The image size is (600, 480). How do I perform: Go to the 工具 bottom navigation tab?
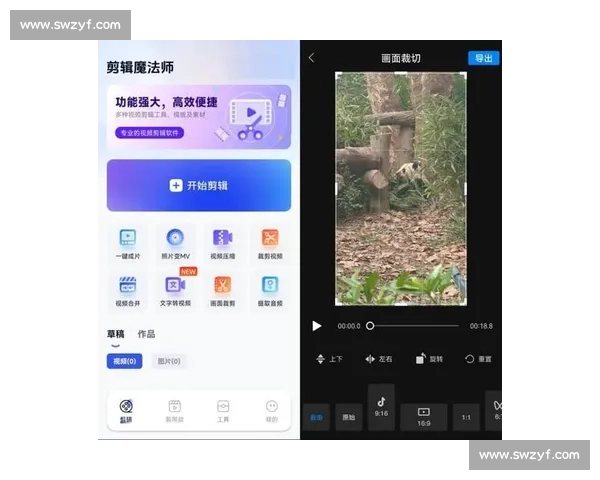pyautogui.click(x=223, y=410)
